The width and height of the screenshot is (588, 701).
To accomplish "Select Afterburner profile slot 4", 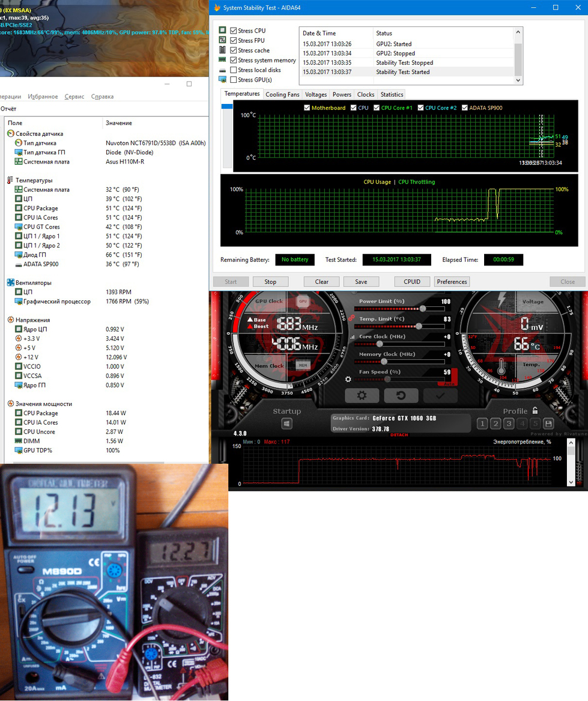I will coord(523,423).
